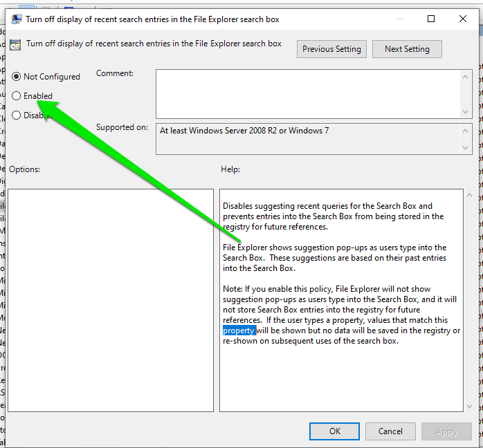483x448 pixels.
Task: Click 'Disables suggesting recent queries' help text
Action: [x=291, y=206]
